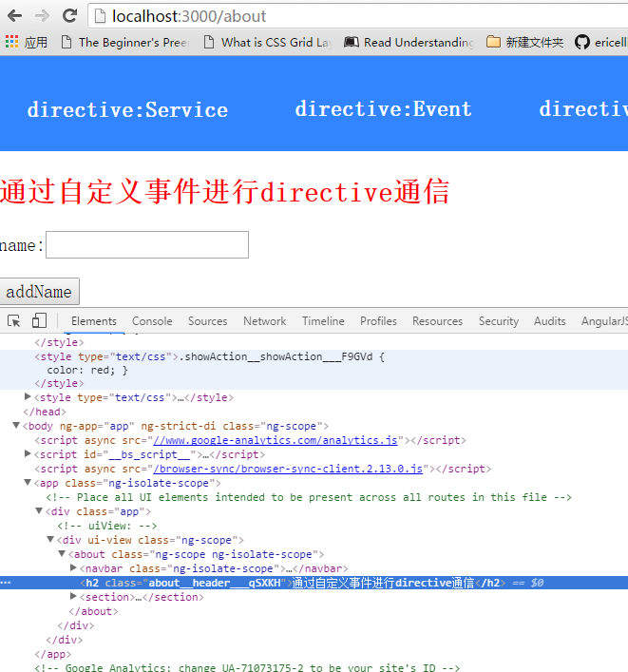Screen dimensions: 628x672
Task: Switch to the Audits tab
Action: coord(549,321)
